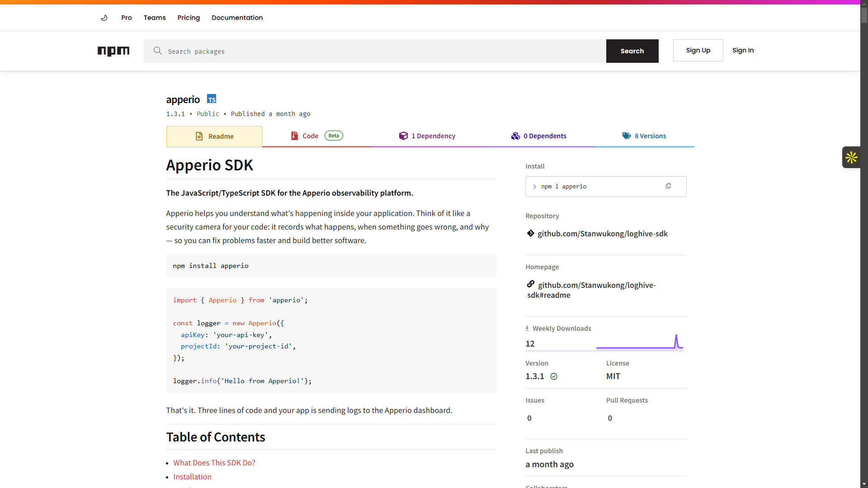Image resolution: width=868 pixels, height=488 pixels.
Task: View the 8 Versions tab
Action: tap(644, 136)
